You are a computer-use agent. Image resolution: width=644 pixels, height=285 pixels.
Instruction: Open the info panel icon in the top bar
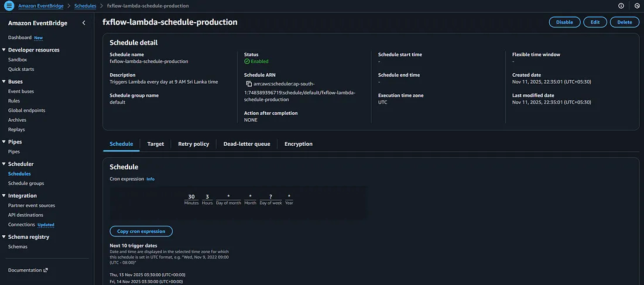click(x=621, y=5)
